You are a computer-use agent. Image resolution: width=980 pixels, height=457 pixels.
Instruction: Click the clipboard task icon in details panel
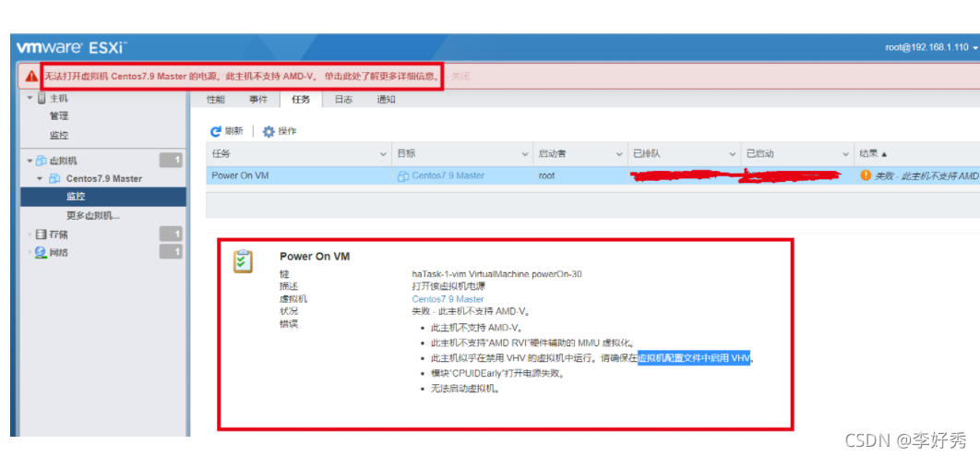[x=243, y=260]
